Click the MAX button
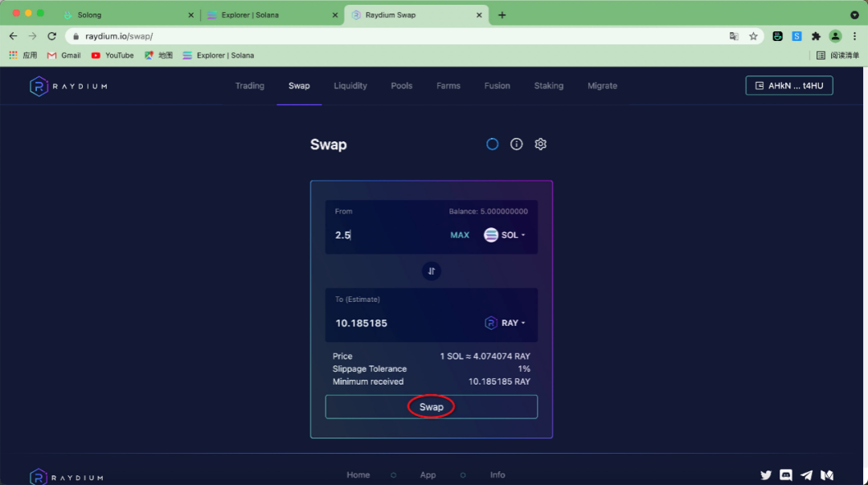The height and width of the screenshot is (485, 868). tap(460, 235)
